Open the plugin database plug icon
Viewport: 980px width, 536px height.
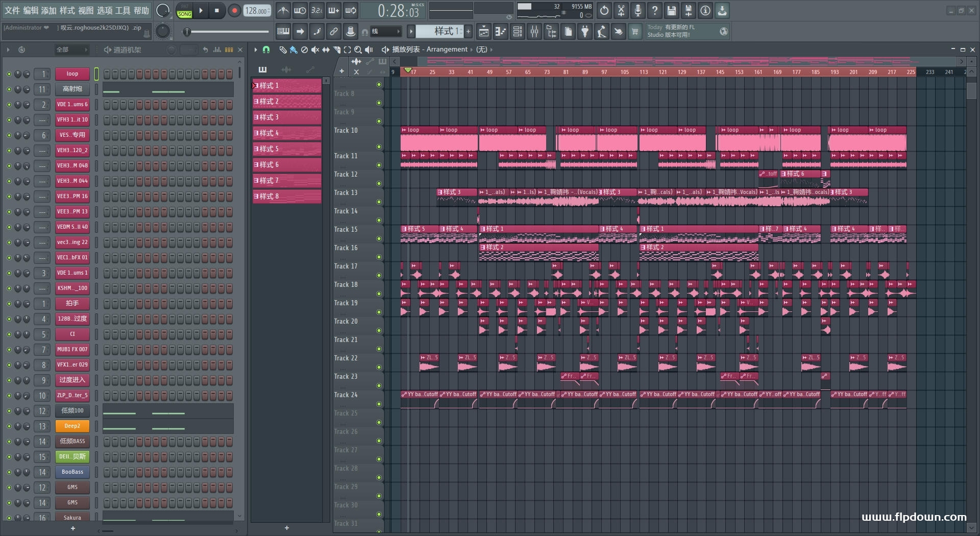tap(585, 32)
